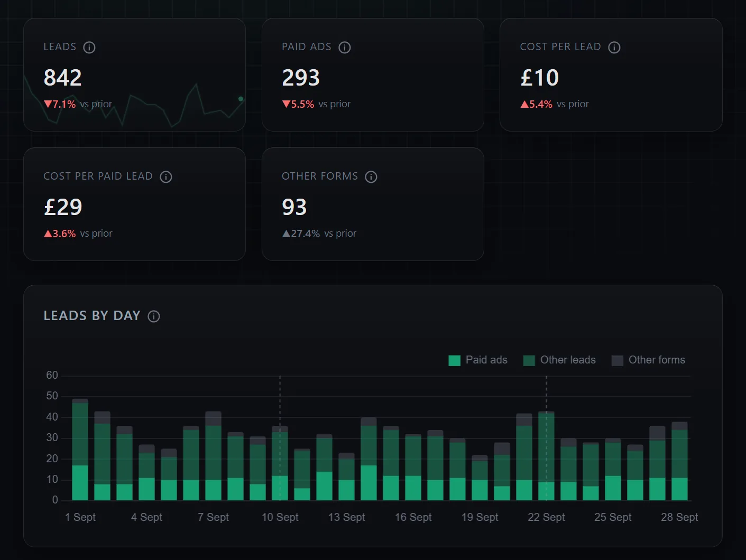Click the COST PER PAID LEAD card title
This screenshot has width=746, height=560.
(98, 176)
